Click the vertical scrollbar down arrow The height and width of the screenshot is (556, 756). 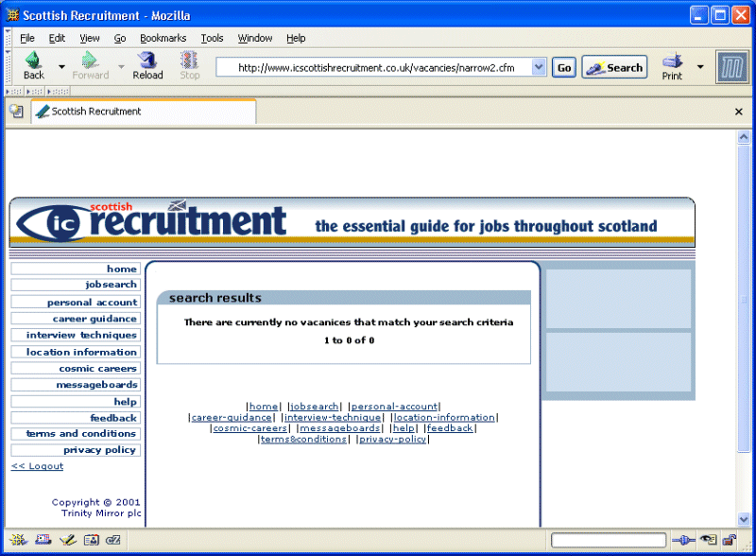[744, 519]
